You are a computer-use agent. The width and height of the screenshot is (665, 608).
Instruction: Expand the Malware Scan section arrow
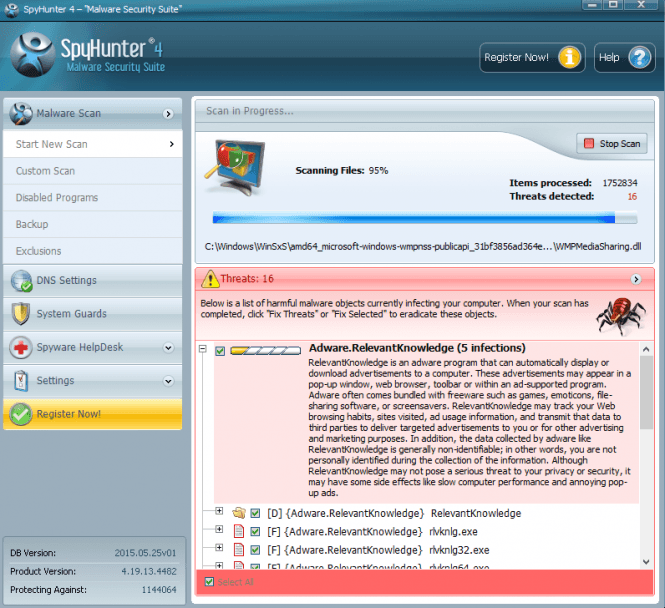168,114
